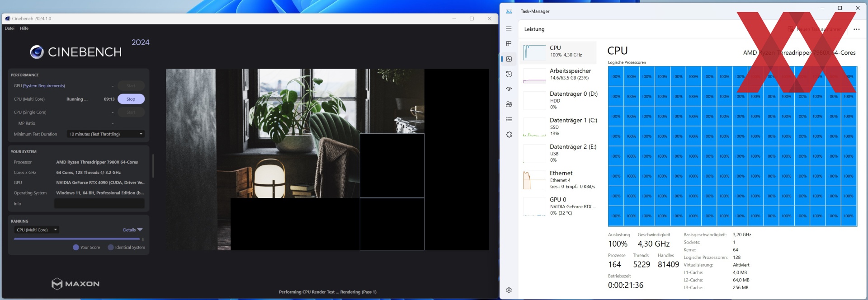This screenshot has height=300, width=868.
Task: Open the System Requirements link for GPU
Action: 44,86
